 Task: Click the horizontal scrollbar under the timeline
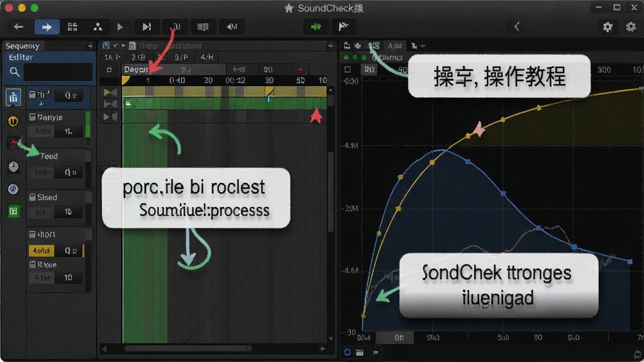188,349
